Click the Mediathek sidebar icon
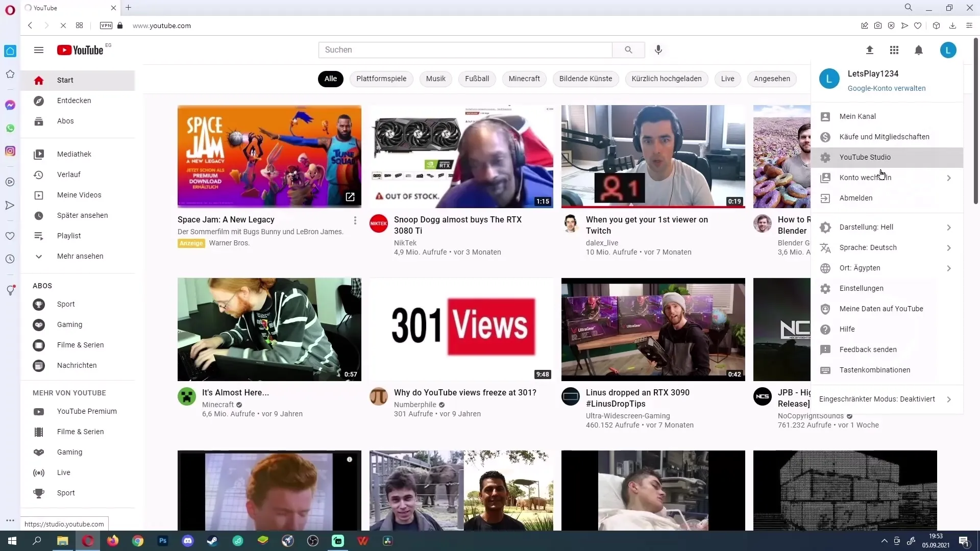Image resolution: width=980 pixels, height=551 pixels. (x=38, y=154)
